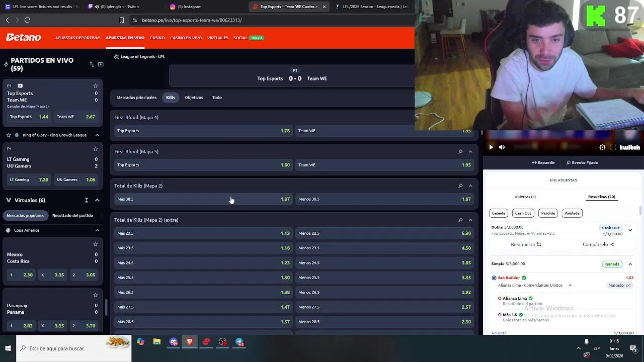Pick Más 22.5 kills odds 1.13
The height and width of the screenshot is (362, 644).
(x=203, y=233)
